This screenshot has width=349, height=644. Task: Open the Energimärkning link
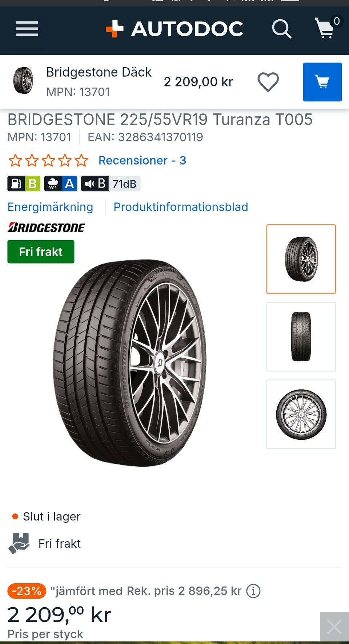(x=50, y=207)
